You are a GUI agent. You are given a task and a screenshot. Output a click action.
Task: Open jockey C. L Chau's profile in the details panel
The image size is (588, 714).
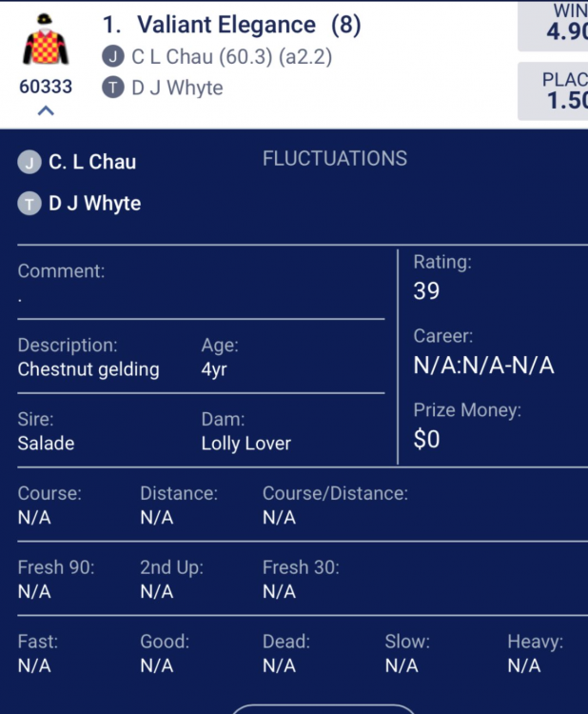[92, 162]
